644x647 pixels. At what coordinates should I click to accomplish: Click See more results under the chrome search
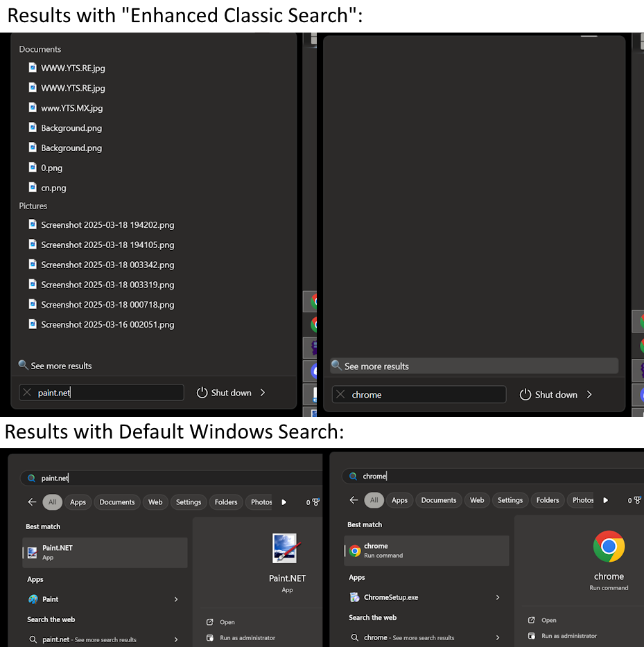click(x=474, y=366)
